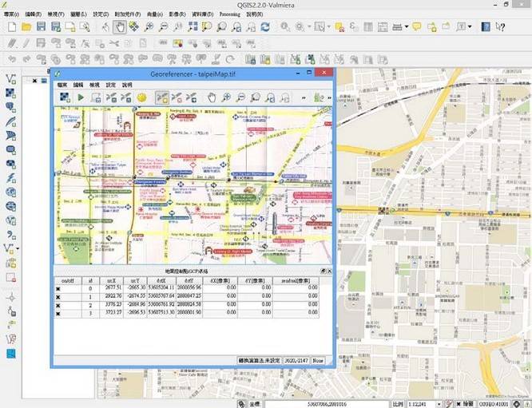The height and width of the screenshot is (408, 532).
Task: Expand the Georeferencer toolbar overflow chevron
Action: [x=304, y=97]
